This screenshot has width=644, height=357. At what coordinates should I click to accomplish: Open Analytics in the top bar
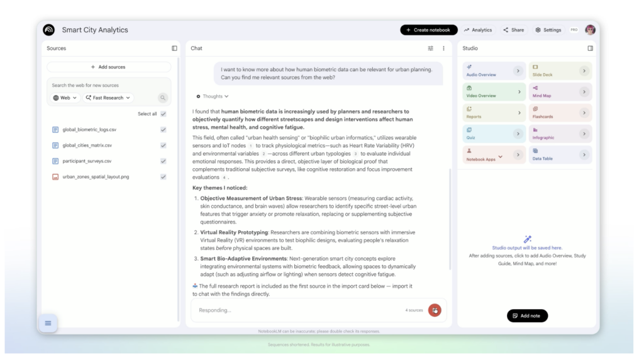[478, 30]
